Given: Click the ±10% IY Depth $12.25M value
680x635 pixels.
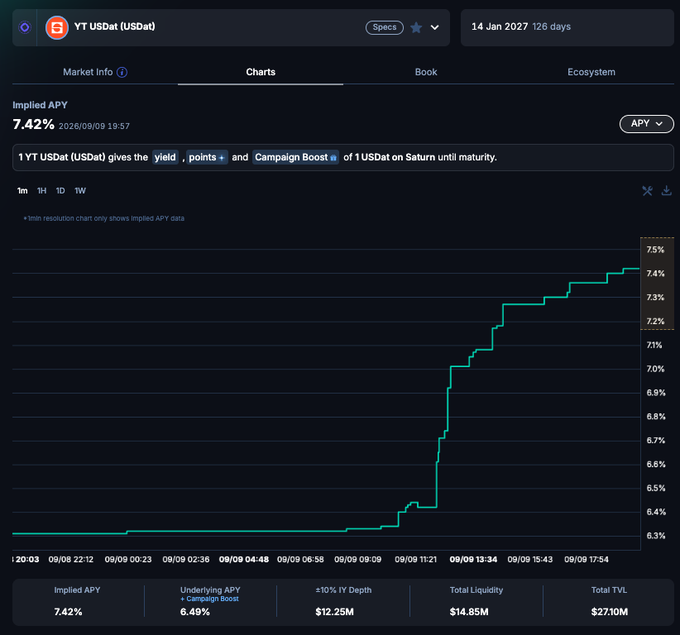Looking at the screenshot, I should [334, 612].
